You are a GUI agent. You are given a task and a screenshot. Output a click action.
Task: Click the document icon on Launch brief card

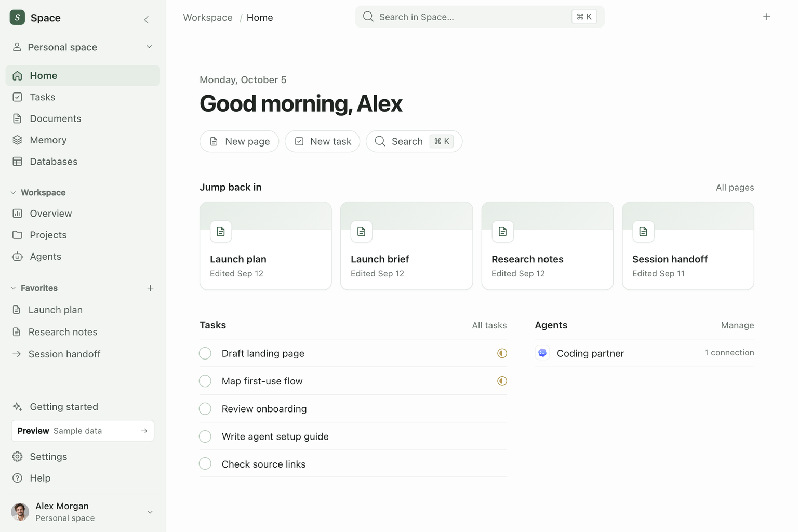click(x=362, y=231)
